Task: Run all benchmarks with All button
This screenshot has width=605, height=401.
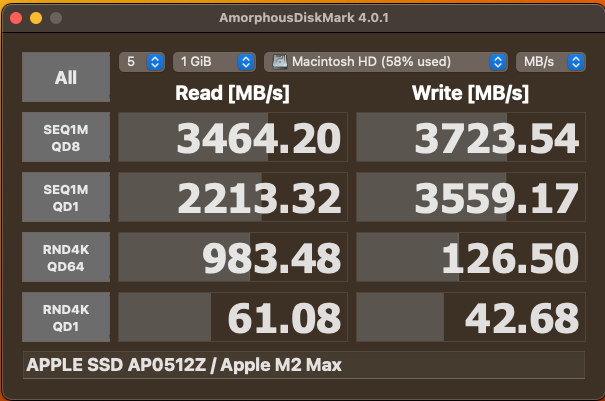Action: point(65,77)
